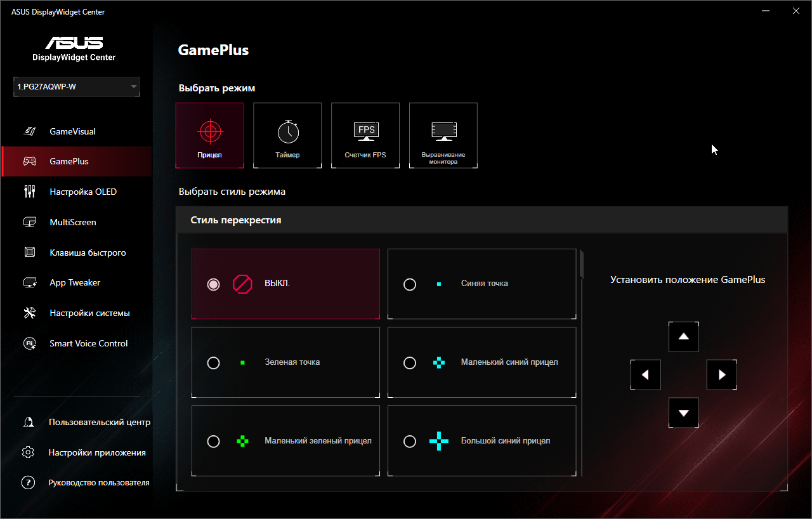
Task: Click the Стиль перекрестия panel header
Action: pyautogui.click(x=482, y=220)
